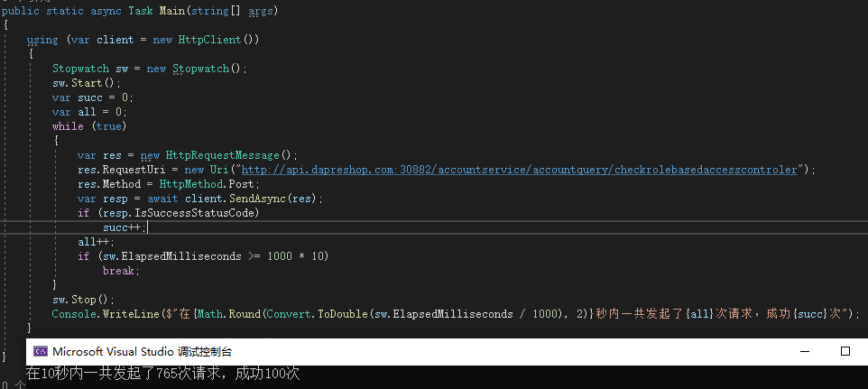Minimize the Visual Studio debug console window
Viewport: 868px width, 389px height.
point(806,351)
